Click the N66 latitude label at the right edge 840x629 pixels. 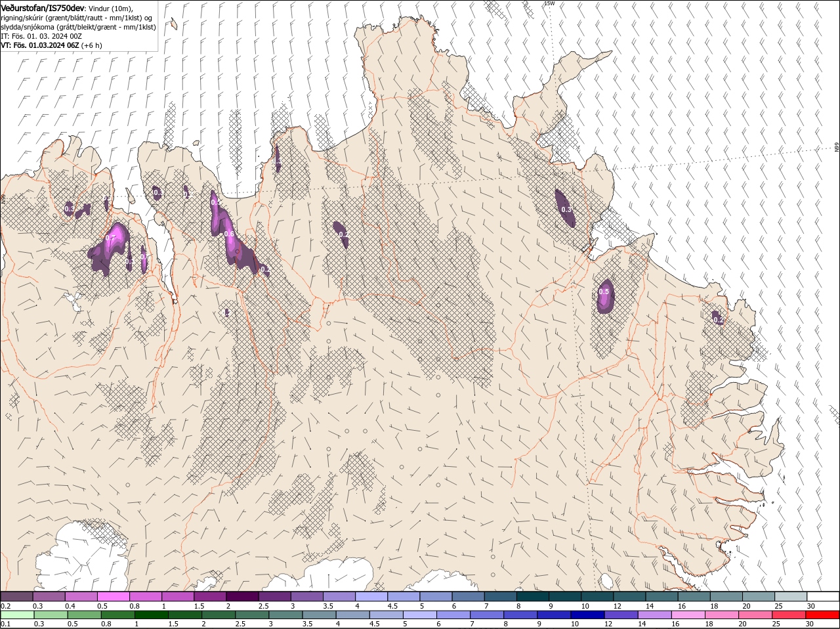point(837,148)
